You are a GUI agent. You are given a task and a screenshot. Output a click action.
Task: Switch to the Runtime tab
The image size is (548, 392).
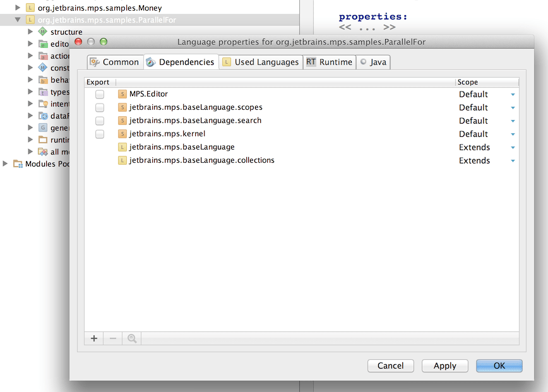[330, 62]
